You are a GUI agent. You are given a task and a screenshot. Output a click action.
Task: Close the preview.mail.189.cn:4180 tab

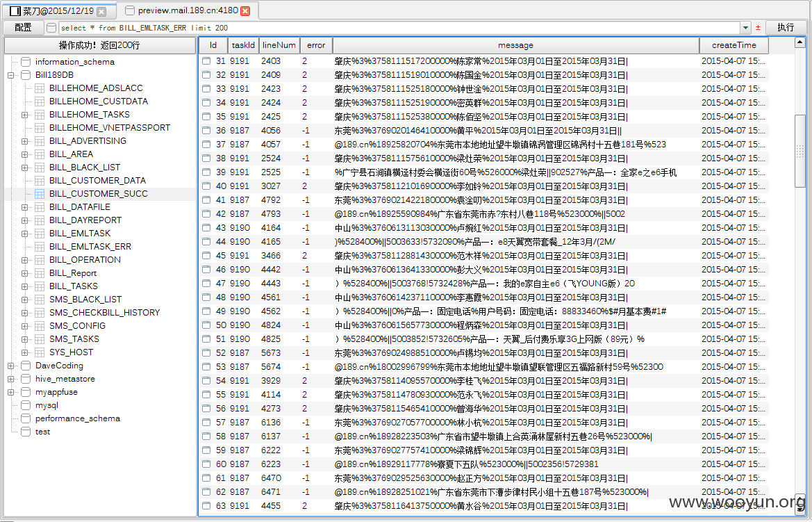click(x=245, y=11)
